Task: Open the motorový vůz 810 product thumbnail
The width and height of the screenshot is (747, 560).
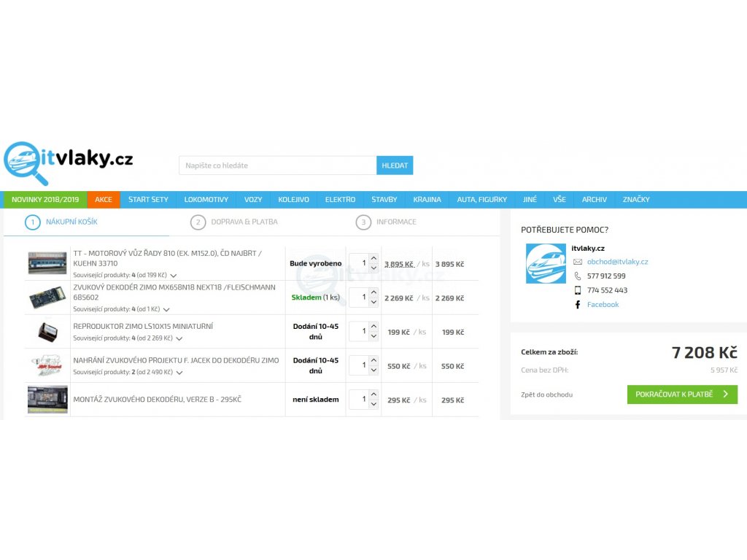Action: [x=47, y=263]
